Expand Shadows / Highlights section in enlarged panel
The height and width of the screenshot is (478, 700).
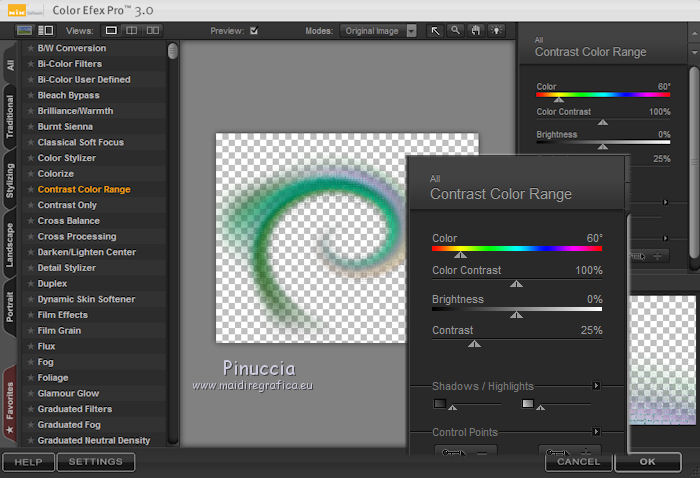pyautogui.click(x=596, y=386)
